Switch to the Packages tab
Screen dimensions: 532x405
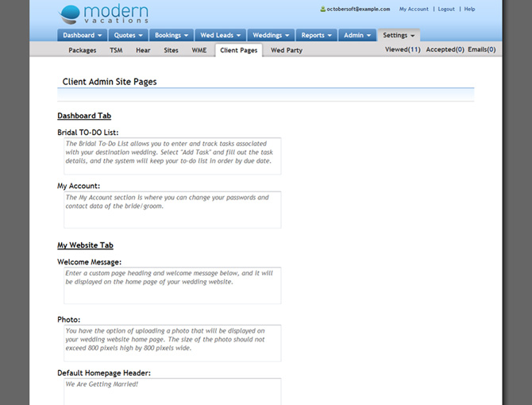(83, 50)
